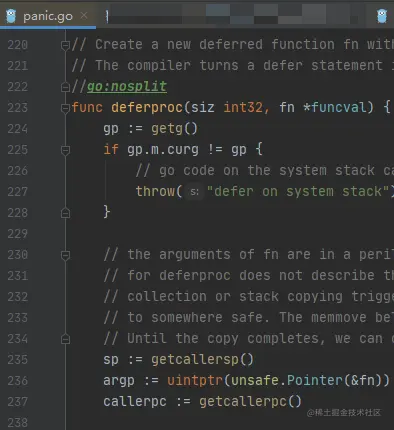Image resolution: width=394 pixels, height=430 pixels.
Task: Click the "defer on system stack" string
Action: (298, 192)
